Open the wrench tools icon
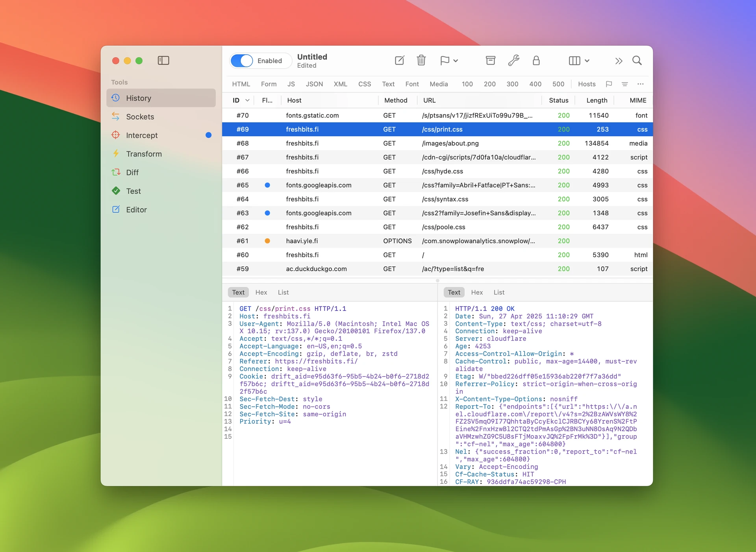Image resolution: width=756 pixels, height=552 pixels. tap(513, 61)
